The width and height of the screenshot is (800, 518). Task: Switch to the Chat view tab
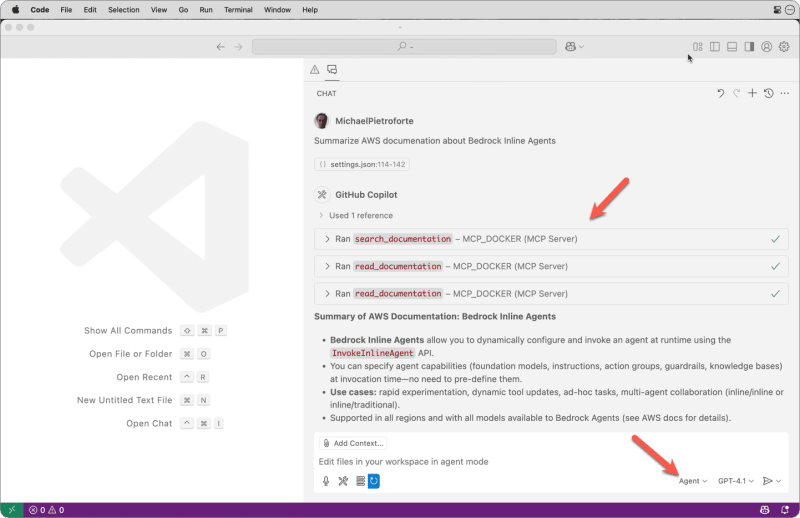[x=332, y=69]
